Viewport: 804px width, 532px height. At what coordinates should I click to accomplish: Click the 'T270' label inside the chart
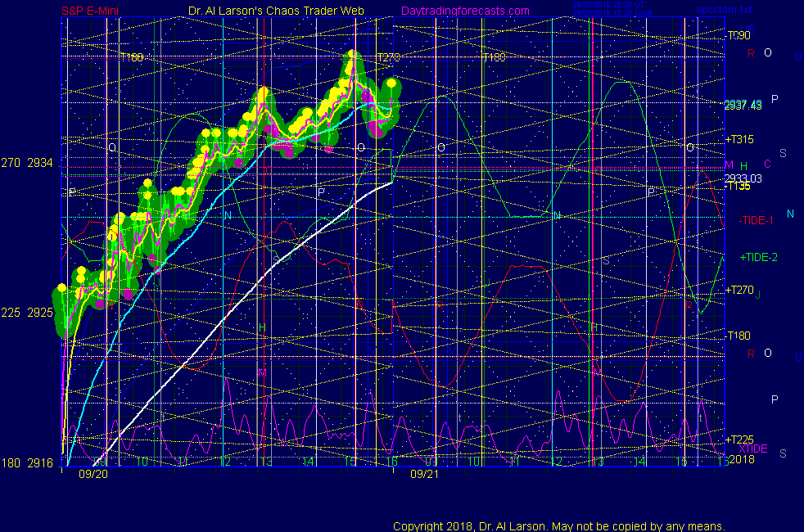(388, 57)
